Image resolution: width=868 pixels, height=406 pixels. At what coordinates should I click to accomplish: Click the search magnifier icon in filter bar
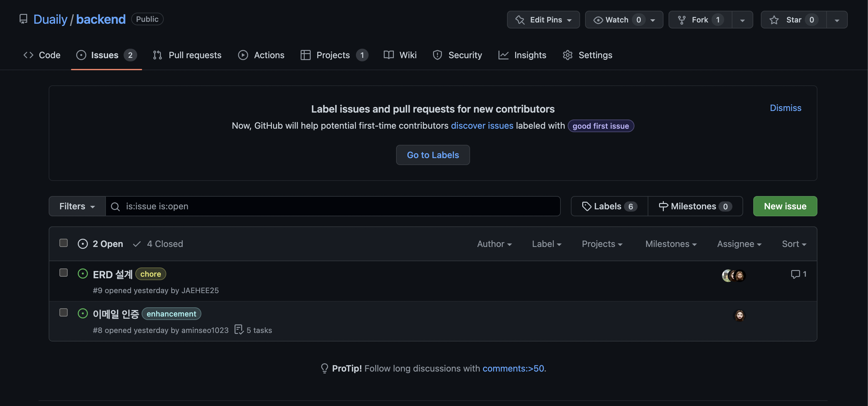(115, 206)
